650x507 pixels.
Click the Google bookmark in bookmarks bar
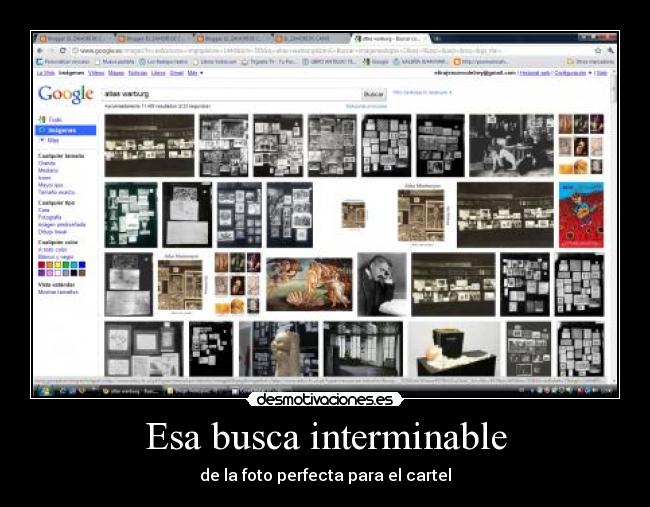point(376,62)
